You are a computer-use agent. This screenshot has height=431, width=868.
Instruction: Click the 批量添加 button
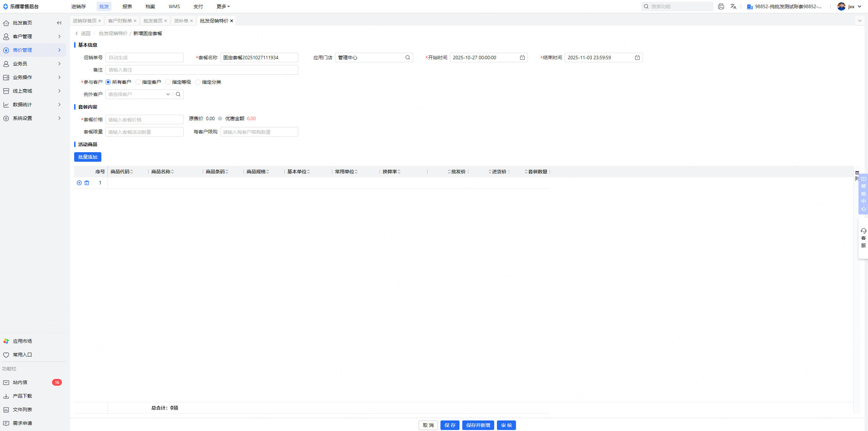pos(88,157)
